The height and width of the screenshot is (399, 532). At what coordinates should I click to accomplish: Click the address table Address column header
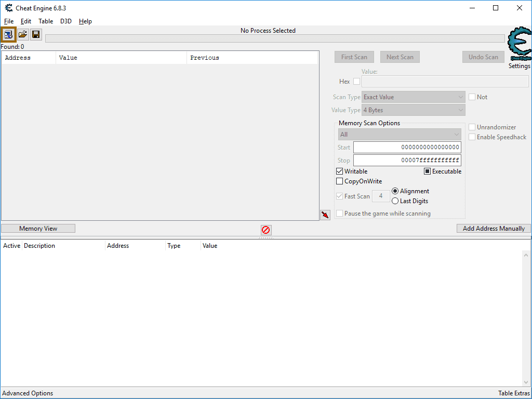136,246
